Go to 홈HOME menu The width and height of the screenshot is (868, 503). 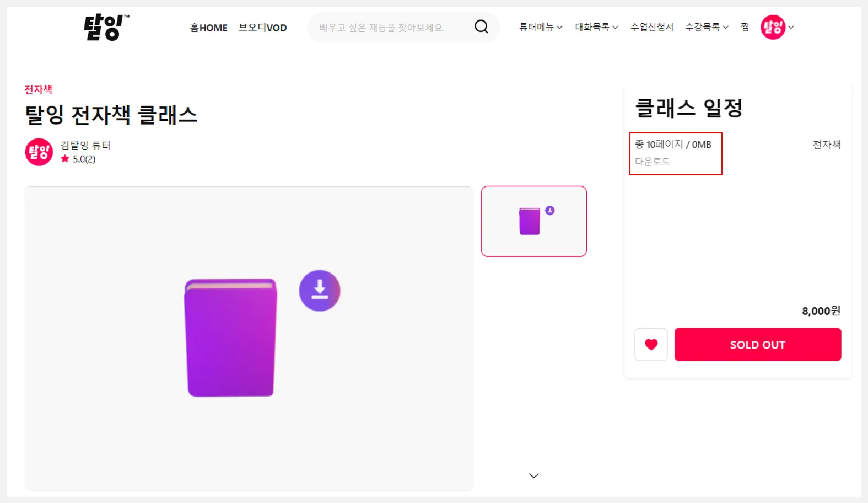208,28
